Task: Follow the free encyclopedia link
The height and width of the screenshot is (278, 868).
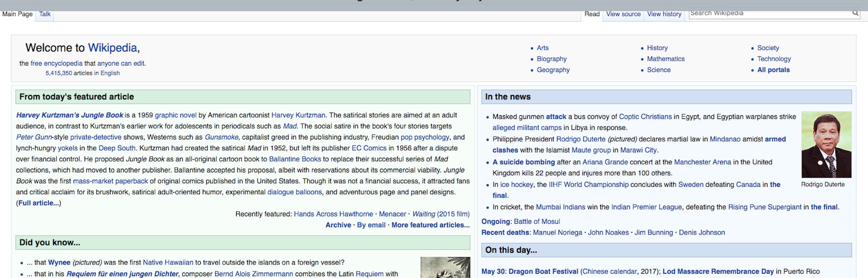Action: 56,63
